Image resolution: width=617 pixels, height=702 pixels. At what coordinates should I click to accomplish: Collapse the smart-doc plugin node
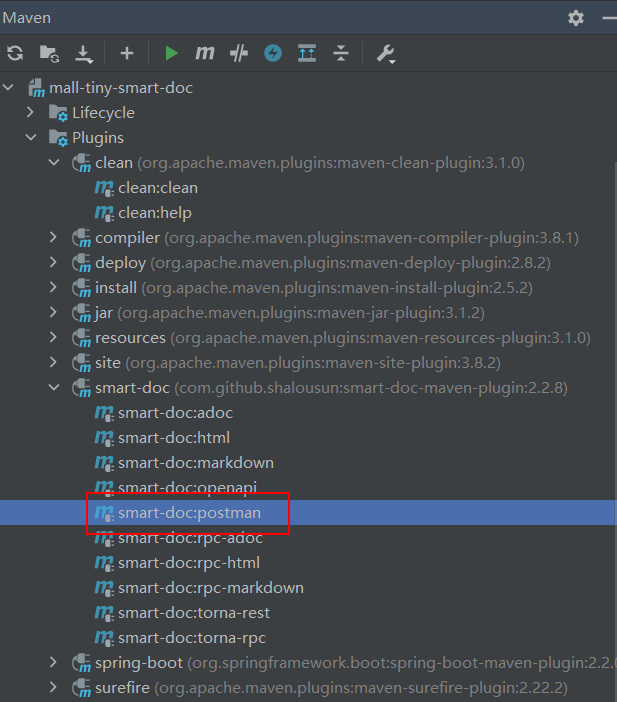coord(54,387)
